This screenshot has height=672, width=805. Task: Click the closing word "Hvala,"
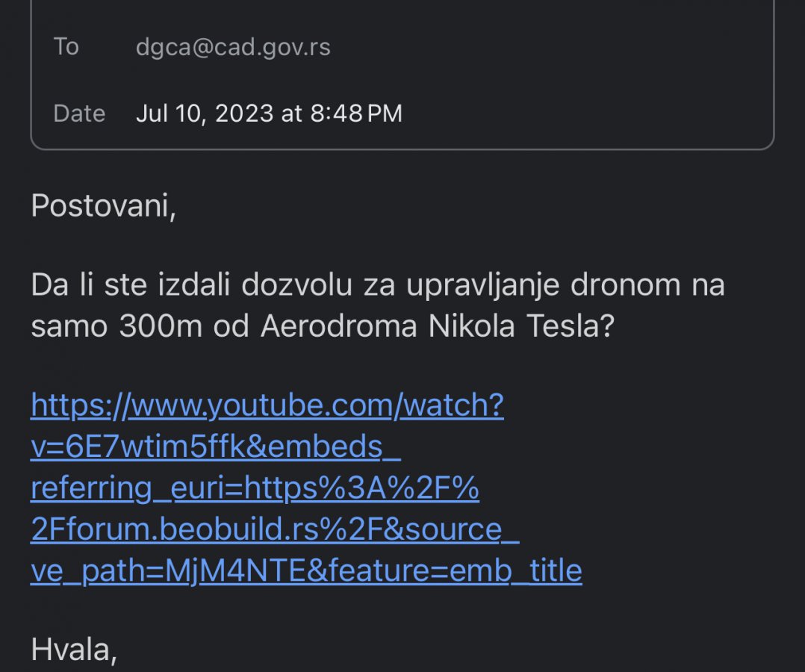74,650
